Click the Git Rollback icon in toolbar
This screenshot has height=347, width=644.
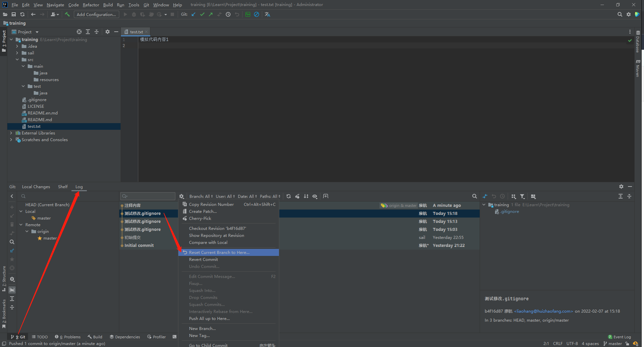coord(237,14)
